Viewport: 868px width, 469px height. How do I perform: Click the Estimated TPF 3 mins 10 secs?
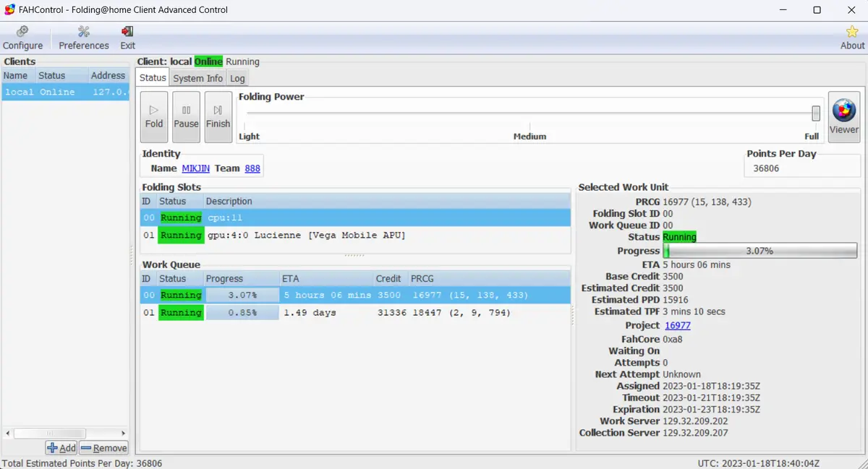694,311
